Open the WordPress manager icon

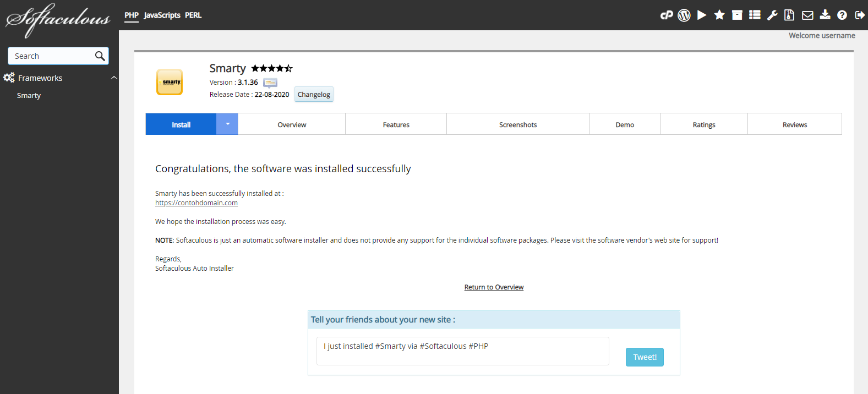coord(684,15)
